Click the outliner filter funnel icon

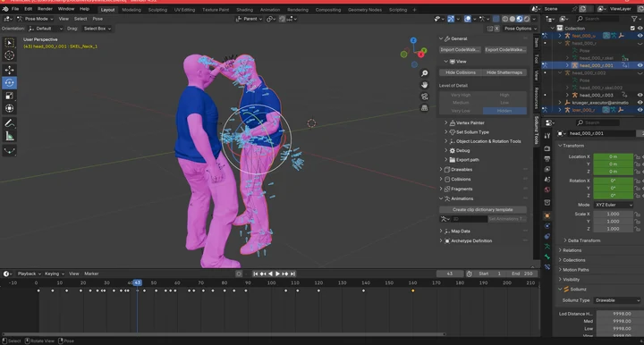(x=634, y=19)
